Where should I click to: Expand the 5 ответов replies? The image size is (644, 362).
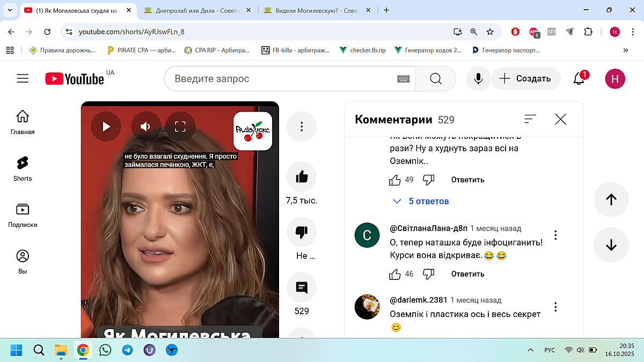pyautogui.click(x=421, y=201)
